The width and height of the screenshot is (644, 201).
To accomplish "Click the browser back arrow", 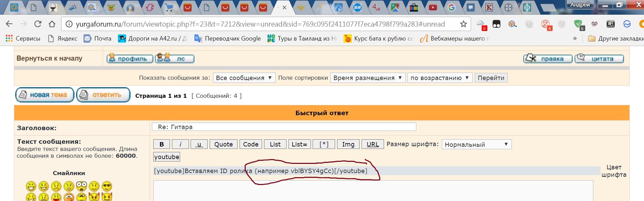I will (9, 24).
